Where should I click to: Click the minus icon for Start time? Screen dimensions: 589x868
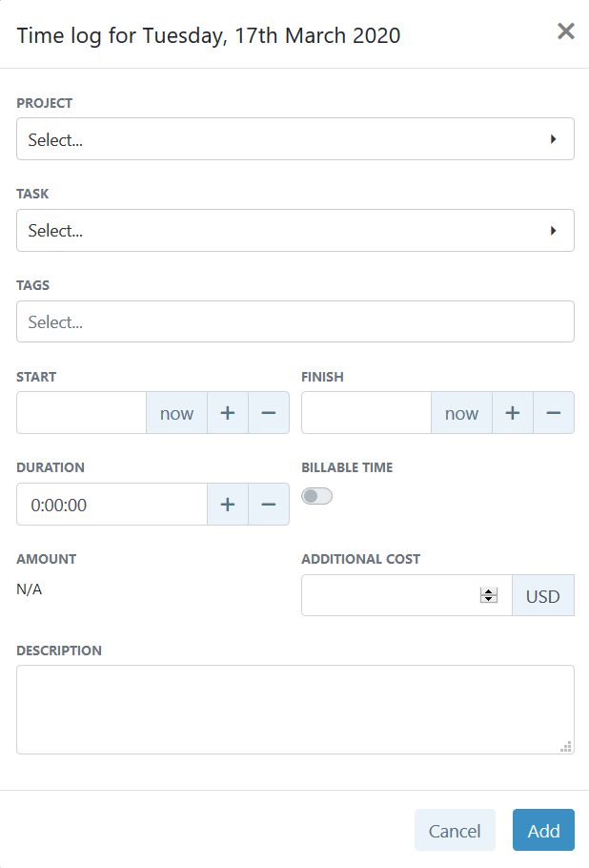(269, 413)
